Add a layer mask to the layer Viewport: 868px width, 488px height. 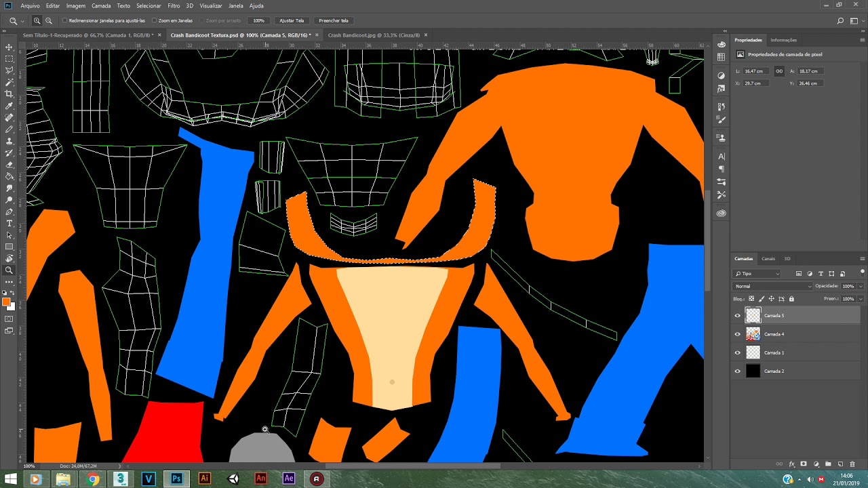pyautogui.click(x=804, y=464)
